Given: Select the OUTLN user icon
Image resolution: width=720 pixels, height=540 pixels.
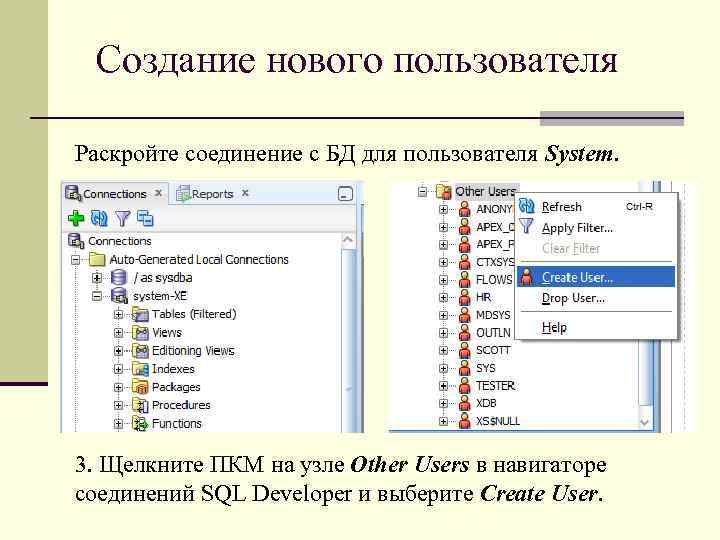Looking at the screenshot, I should 465,332.
